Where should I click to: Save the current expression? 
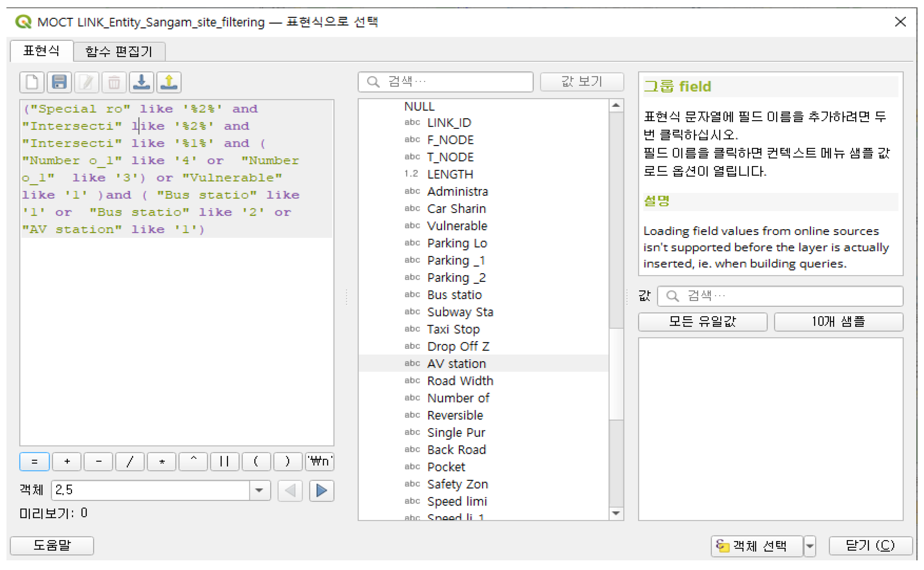coord(59,82)
